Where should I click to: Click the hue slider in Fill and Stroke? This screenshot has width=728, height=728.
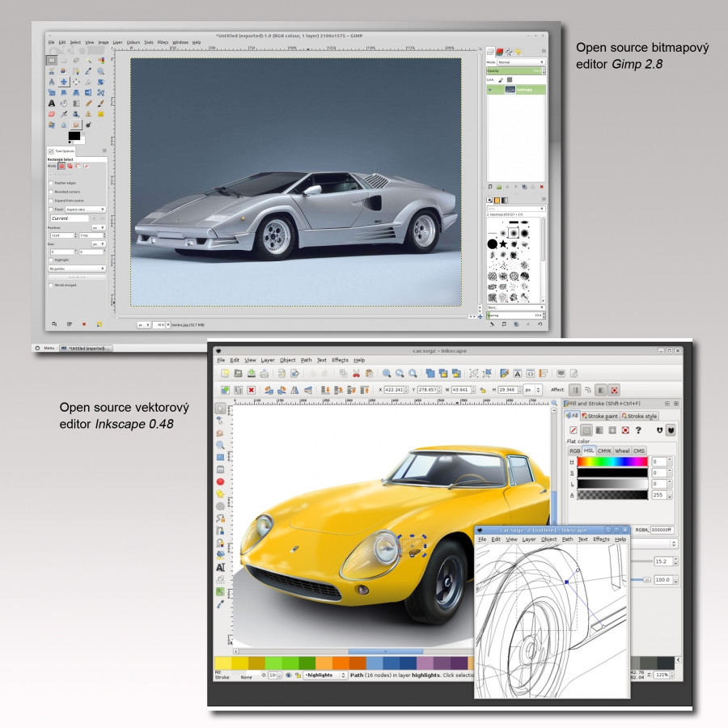(x=612, y=462)
